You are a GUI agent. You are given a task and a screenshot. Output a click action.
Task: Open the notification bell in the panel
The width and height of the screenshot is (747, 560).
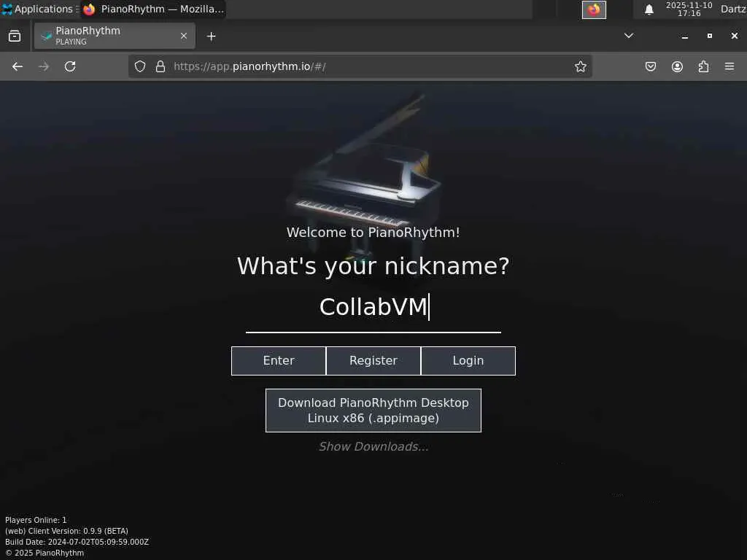[649, 9]
